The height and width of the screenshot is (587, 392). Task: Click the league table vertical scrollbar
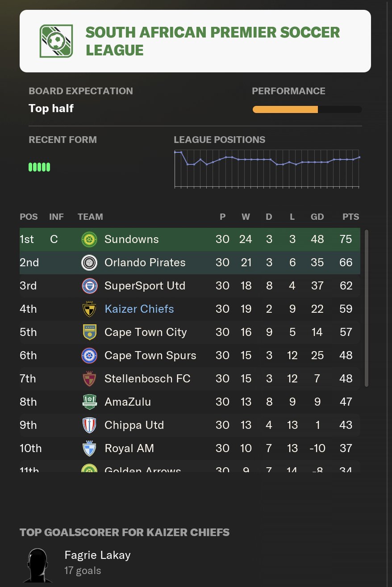(367, 308)
